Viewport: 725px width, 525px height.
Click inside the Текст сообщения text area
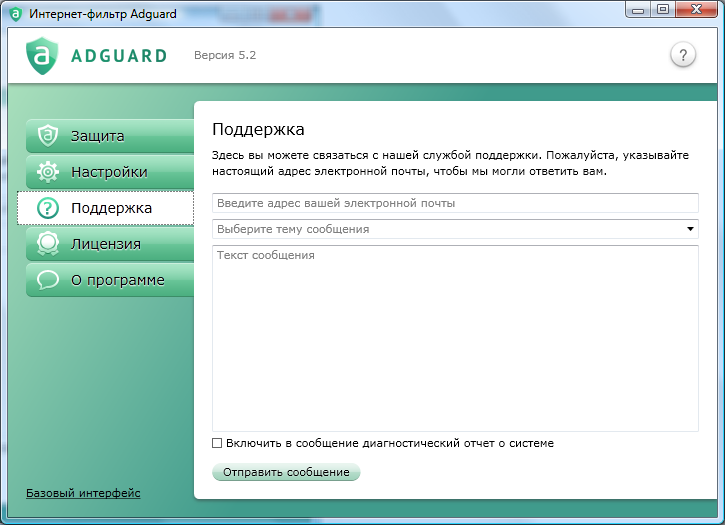[455, 339]
